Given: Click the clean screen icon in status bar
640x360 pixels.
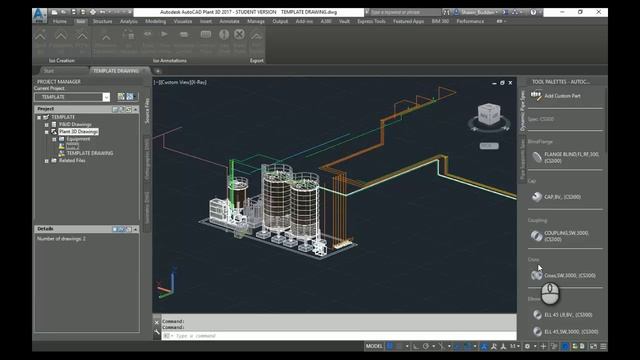Looking at the screenshot, I should 593,347.
